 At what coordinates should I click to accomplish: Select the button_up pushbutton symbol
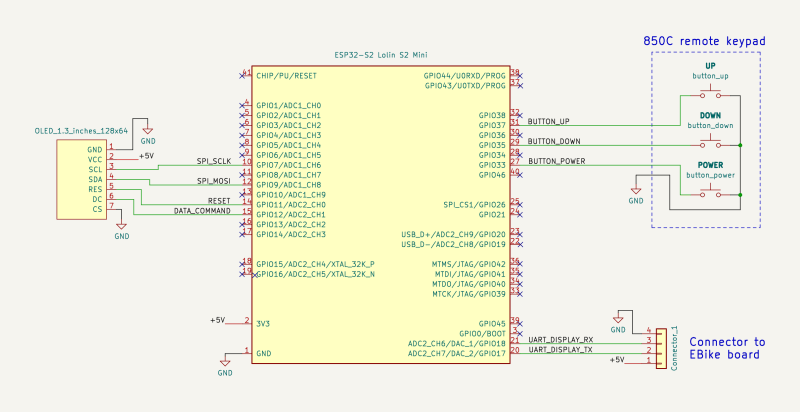(x=710, y=94)
